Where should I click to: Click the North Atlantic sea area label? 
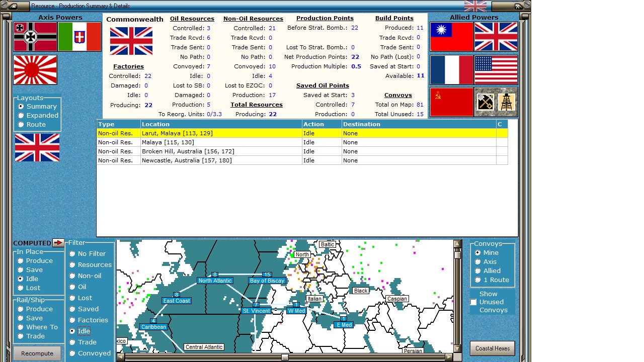click(215, 281)
